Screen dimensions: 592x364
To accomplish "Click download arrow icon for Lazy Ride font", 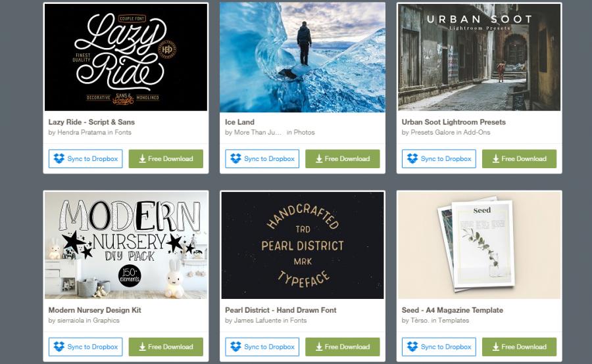I will [x=142, y=159].
